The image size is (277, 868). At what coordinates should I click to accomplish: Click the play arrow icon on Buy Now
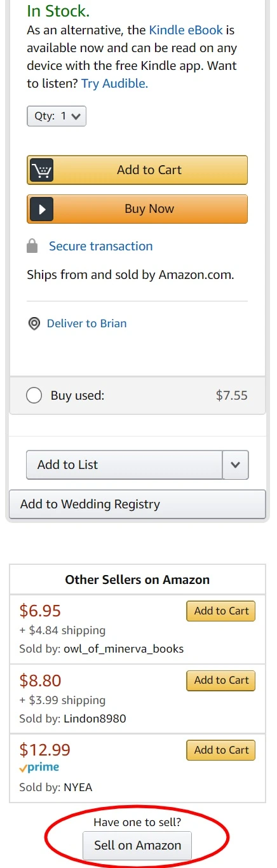[42, 209]
